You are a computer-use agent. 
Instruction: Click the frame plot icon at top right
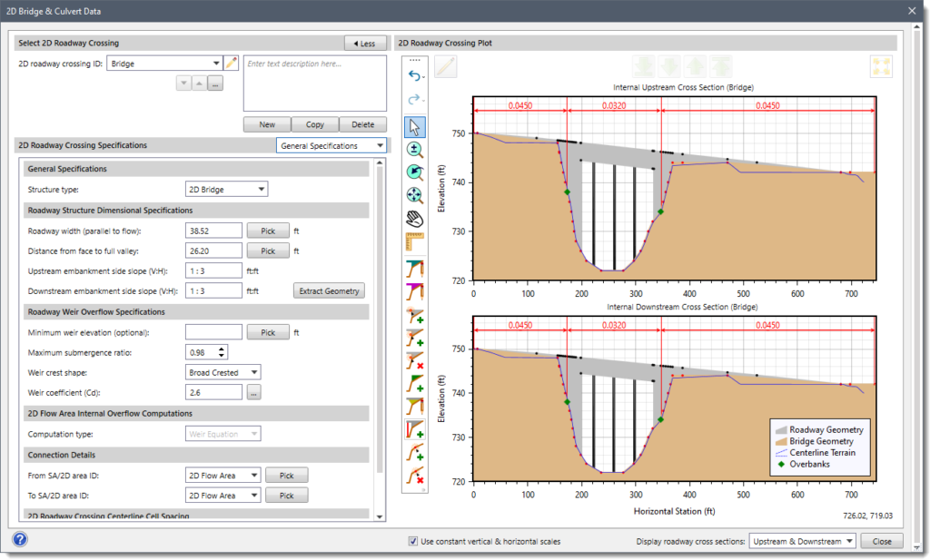(880, 65)
